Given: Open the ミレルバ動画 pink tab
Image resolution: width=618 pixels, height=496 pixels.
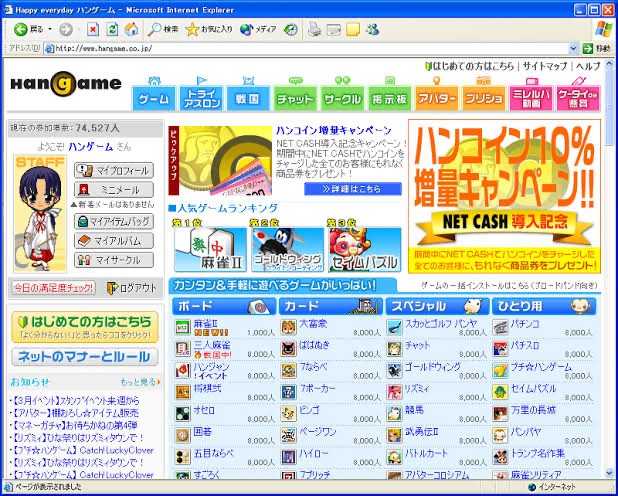Looking at the screenshot, I should (531, 98).
